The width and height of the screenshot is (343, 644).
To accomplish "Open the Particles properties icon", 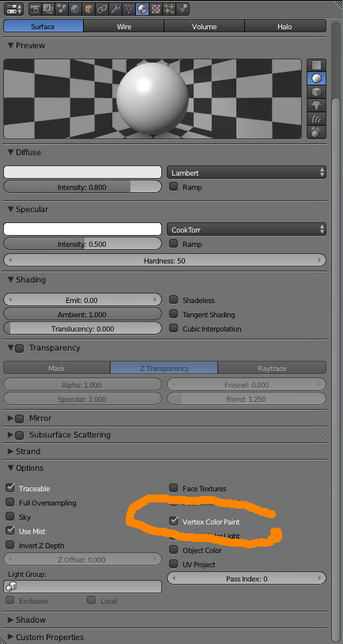I will [x=169, y=8].
